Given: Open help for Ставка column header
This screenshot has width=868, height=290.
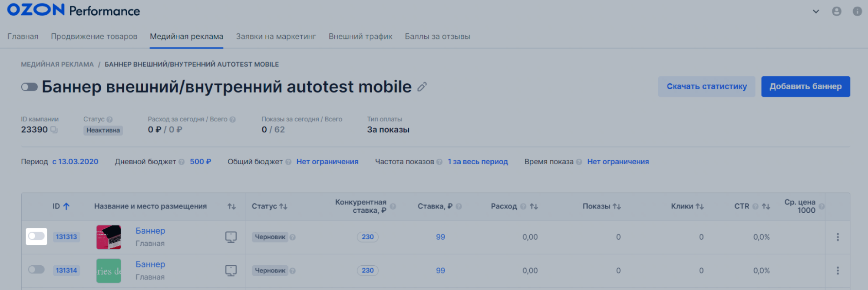Looking at the screenshot, I should pos(459,206).
